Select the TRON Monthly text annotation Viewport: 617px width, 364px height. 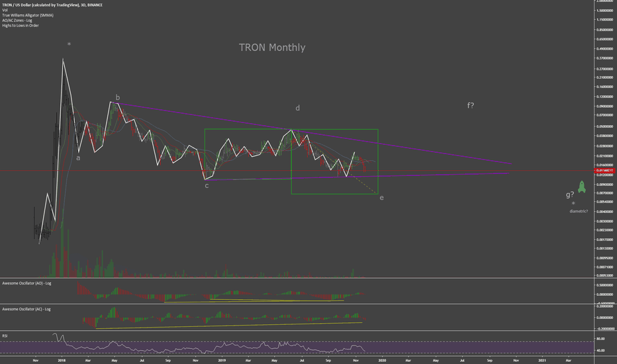272,47
